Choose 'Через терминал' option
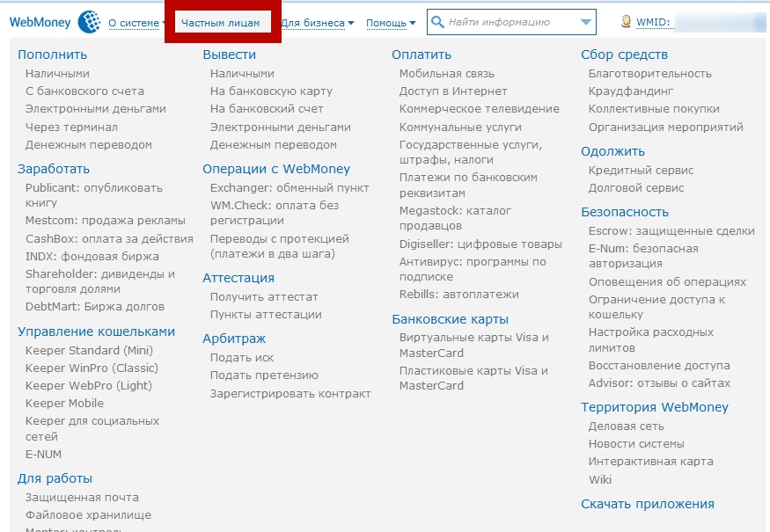The height and width of the screenshot is (532, 770). tap(71, 128)
